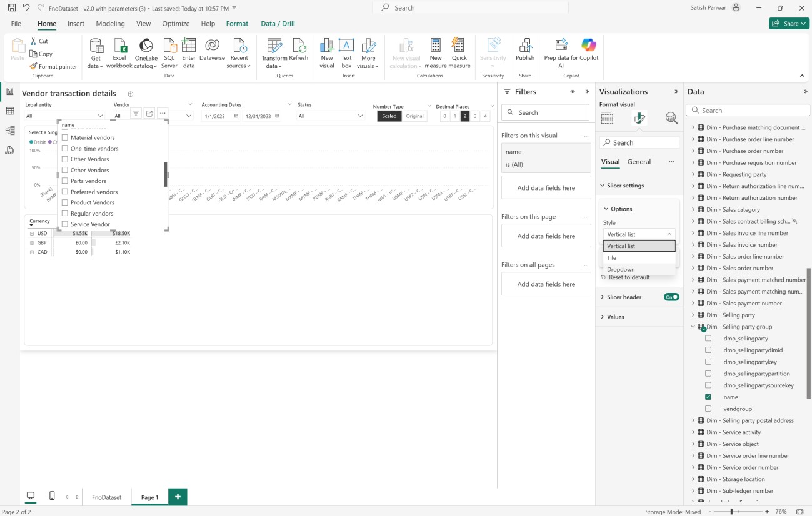The image size is (812, 516).
Task: Click the Quick measure icon
Action: coord(459,49)
